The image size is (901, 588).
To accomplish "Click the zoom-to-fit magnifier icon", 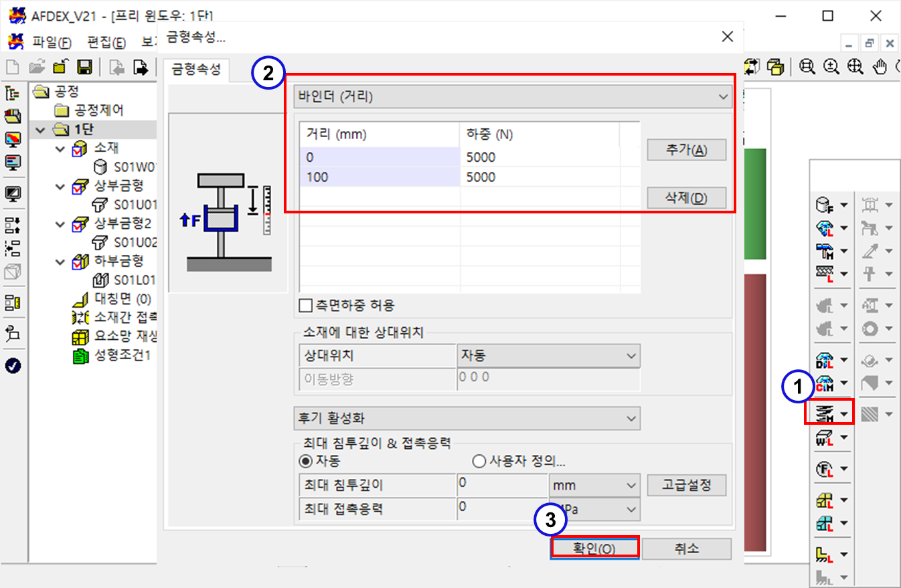I will tap(855, 66).
